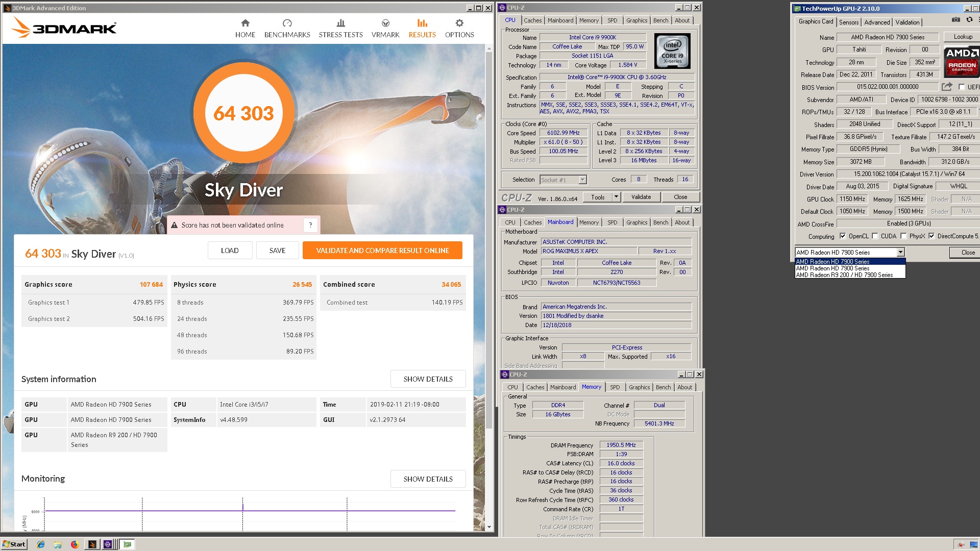Open the HOME section in 3DMark

pos(245,29)
